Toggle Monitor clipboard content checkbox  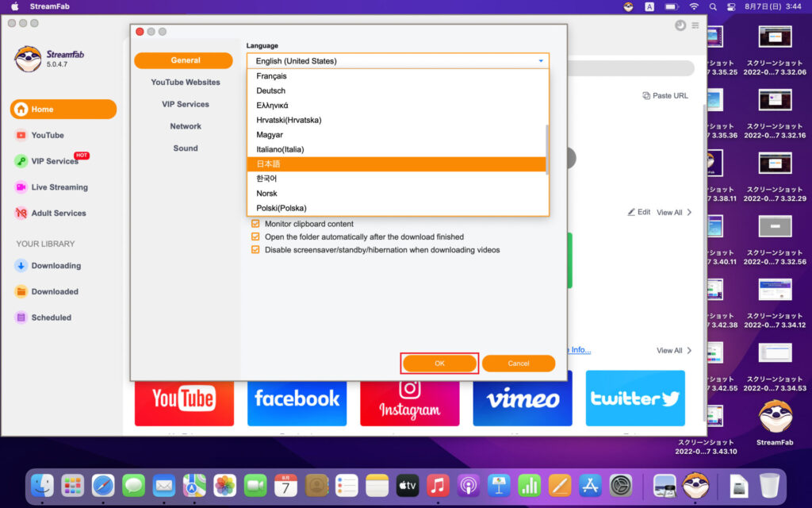pyautogui.click(x=255, y=224)
